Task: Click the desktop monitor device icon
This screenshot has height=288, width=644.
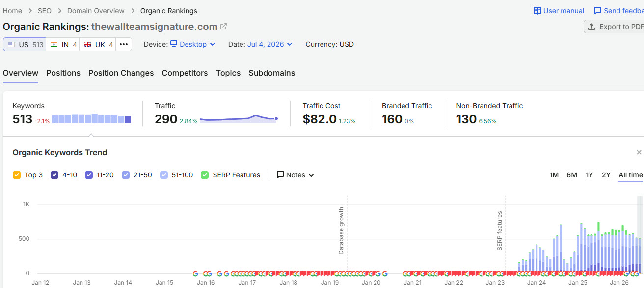Action: (x=174, y=44)
